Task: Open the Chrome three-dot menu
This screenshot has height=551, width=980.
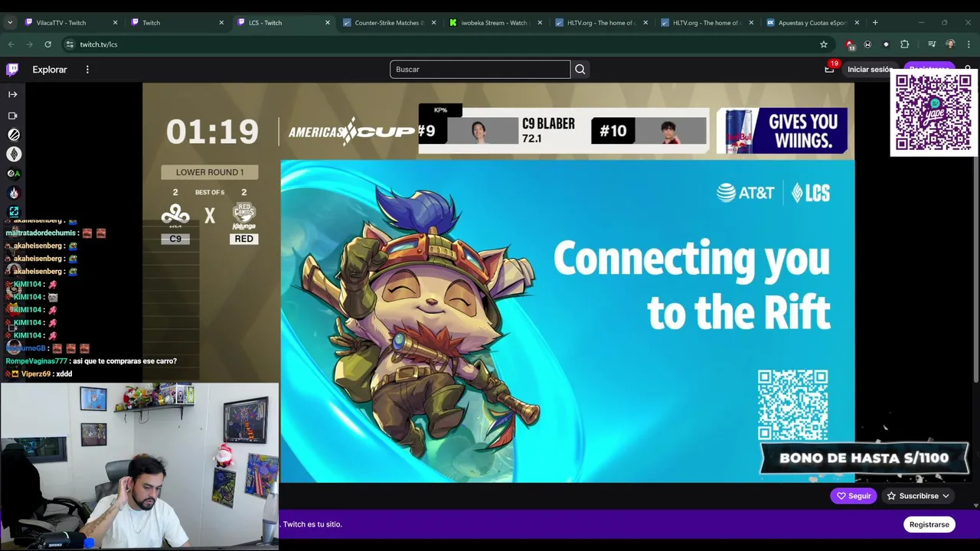Action: click(969, 44)
